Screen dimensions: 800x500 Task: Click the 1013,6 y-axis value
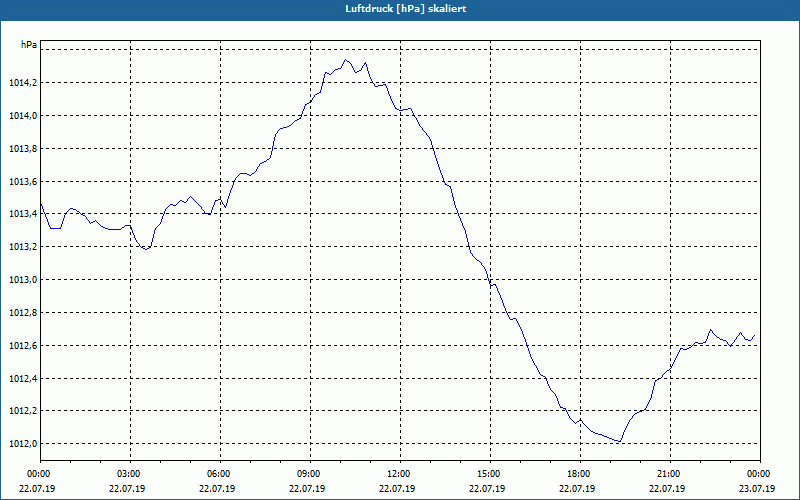(x=23, y=182)
